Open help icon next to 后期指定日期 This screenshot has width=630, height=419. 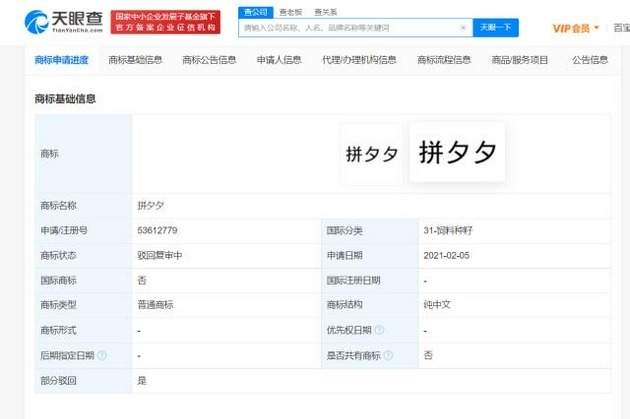click(102, 355)
